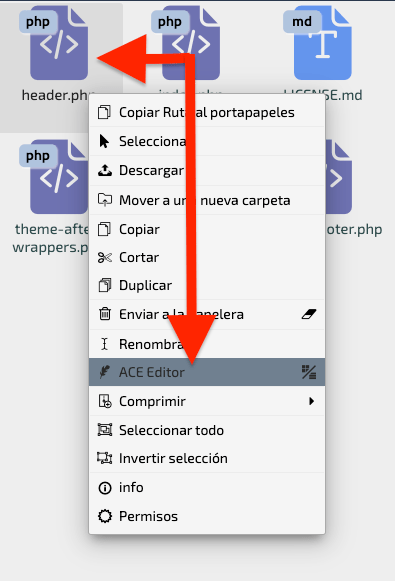
Task: Select Duplicar menu entry
Action: tap(207, 285)
